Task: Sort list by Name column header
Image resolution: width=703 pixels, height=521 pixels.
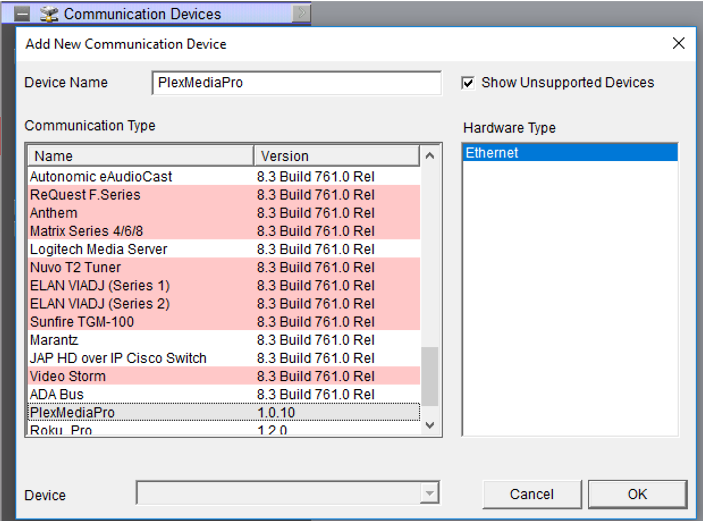Action: (x=141, y=156)
